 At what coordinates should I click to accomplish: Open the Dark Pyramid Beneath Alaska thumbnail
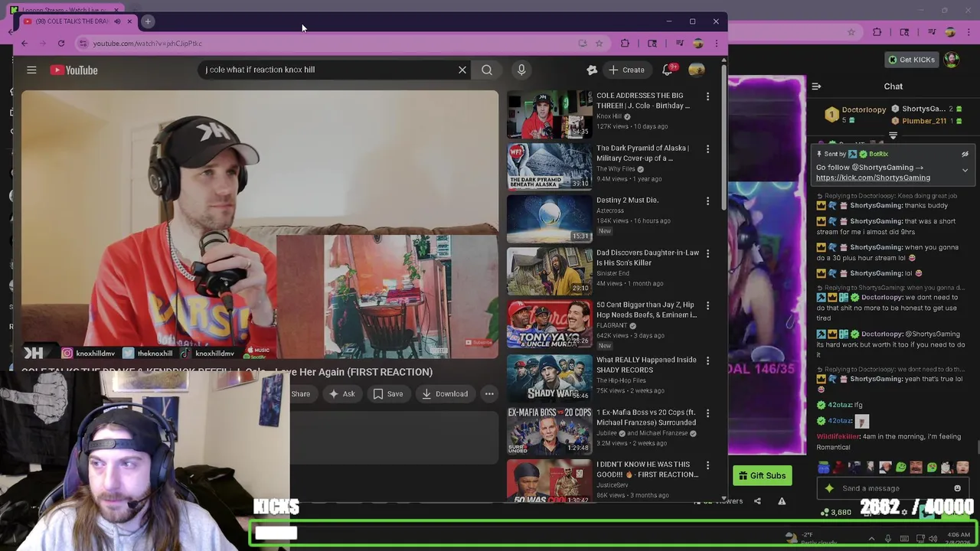pos(549,166)
